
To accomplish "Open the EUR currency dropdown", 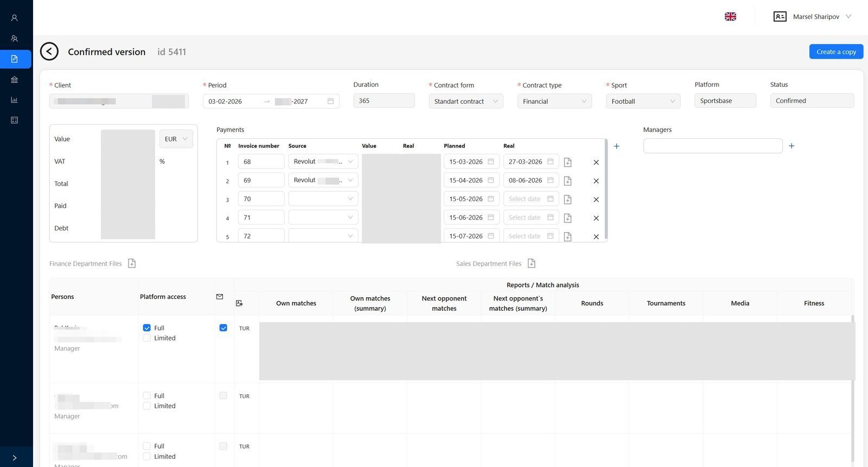I will point(176,139).
